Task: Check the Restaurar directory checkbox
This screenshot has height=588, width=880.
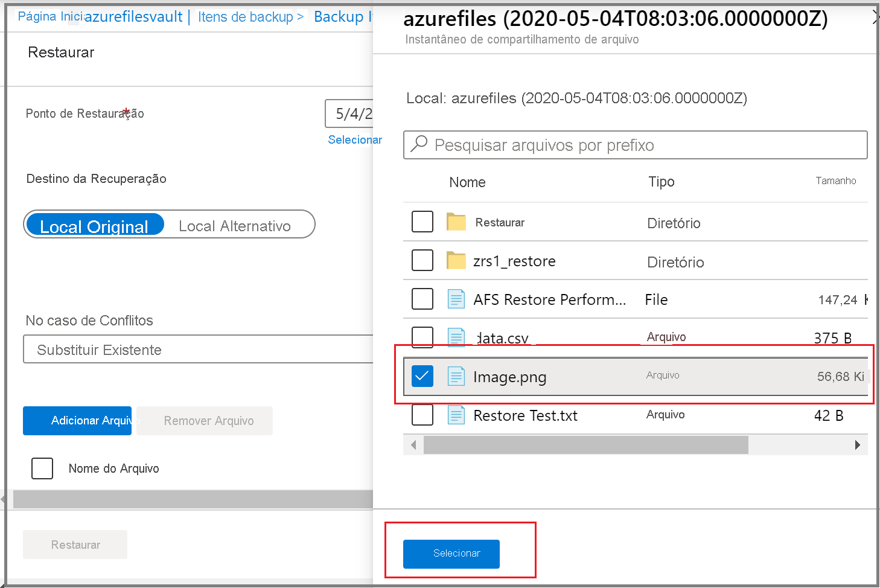Action: 422,222
